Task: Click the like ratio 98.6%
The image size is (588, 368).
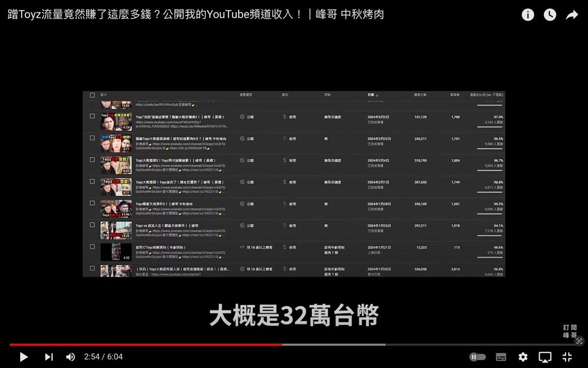Action: pos(498,247)
